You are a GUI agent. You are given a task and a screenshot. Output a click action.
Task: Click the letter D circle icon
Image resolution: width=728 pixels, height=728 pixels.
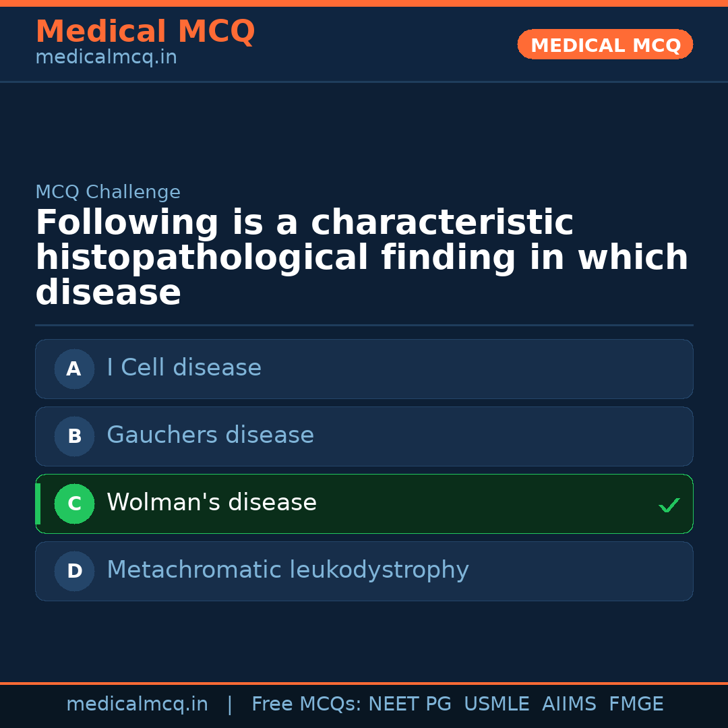[x=74, y=571]
